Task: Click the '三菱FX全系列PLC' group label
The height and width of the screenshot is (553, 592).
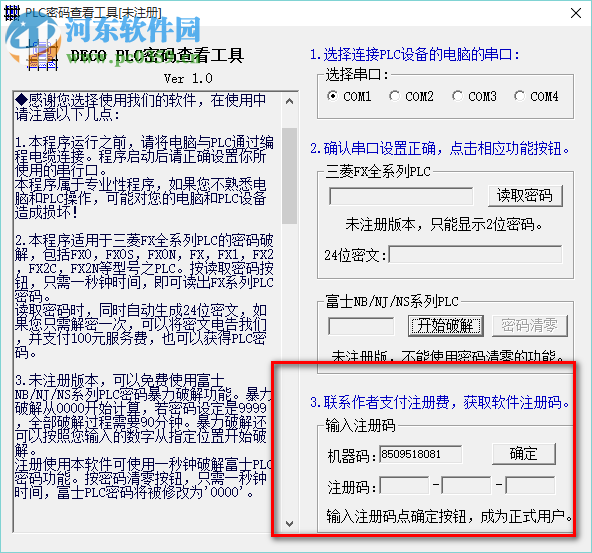Action: (378, 172)
